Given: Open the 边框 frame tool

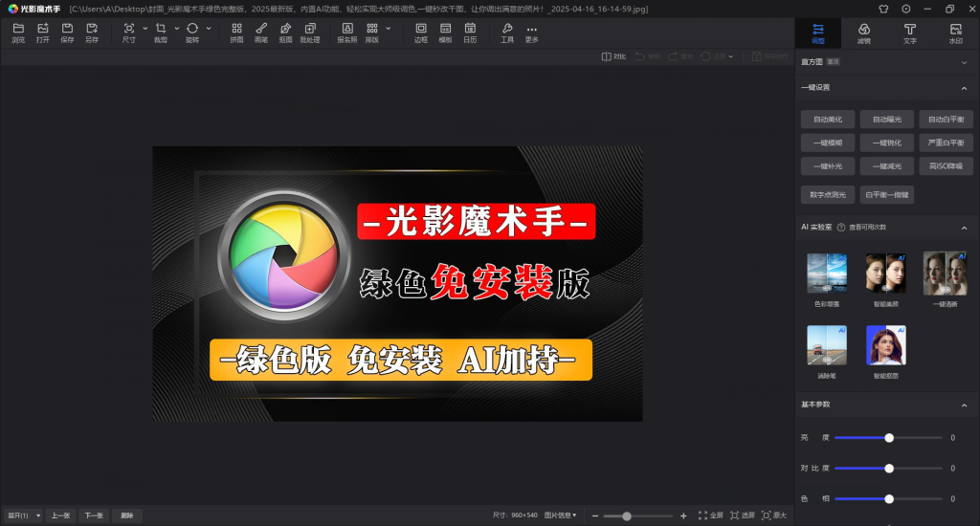Looking at the screenshot, I should (x=421, y=33).
